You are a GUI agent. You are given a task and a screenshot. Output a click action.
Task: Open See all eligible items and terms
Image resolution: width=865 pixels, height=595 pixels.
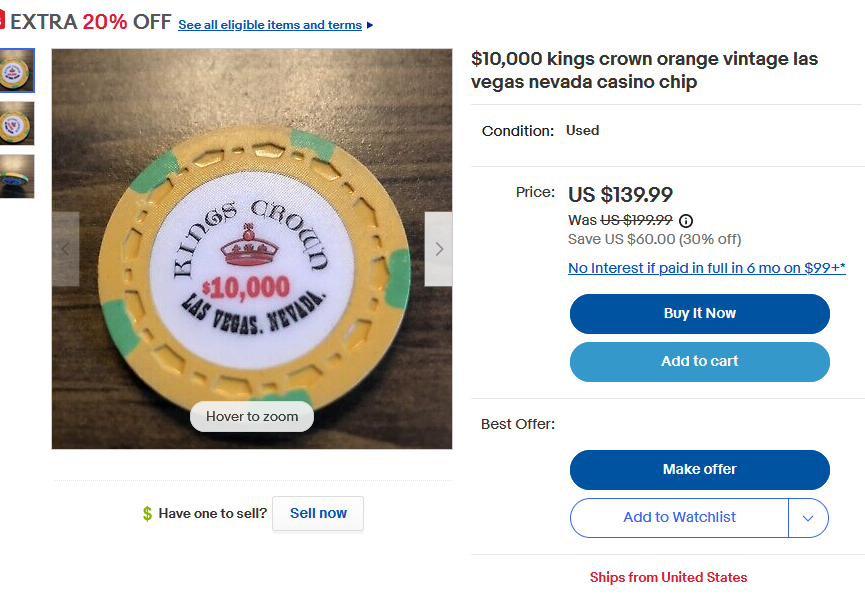pos(270,25)
